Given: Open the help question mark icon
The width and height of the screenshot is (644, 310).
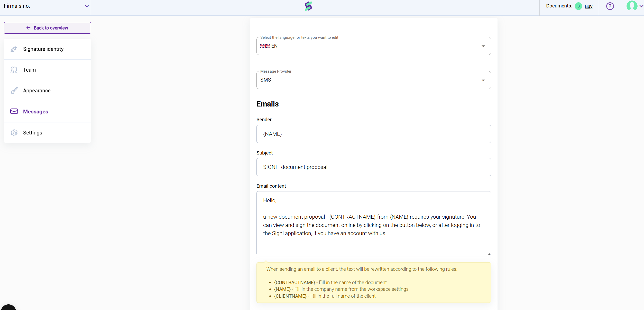Looking at the screenshot, I should coord(610,6).
